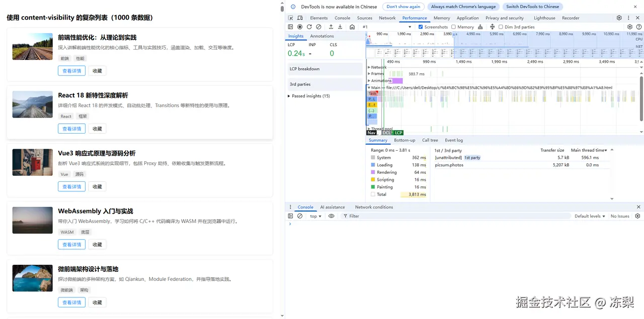The image size is (644, 319).
Task: Switch to the Annotations tab
Action: 322,36
